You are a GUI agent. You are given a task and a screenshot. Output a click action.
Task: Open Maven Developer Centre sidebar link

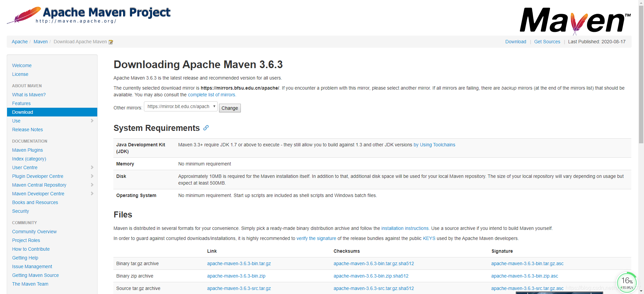pyautogui.click(x=38, y=194)
